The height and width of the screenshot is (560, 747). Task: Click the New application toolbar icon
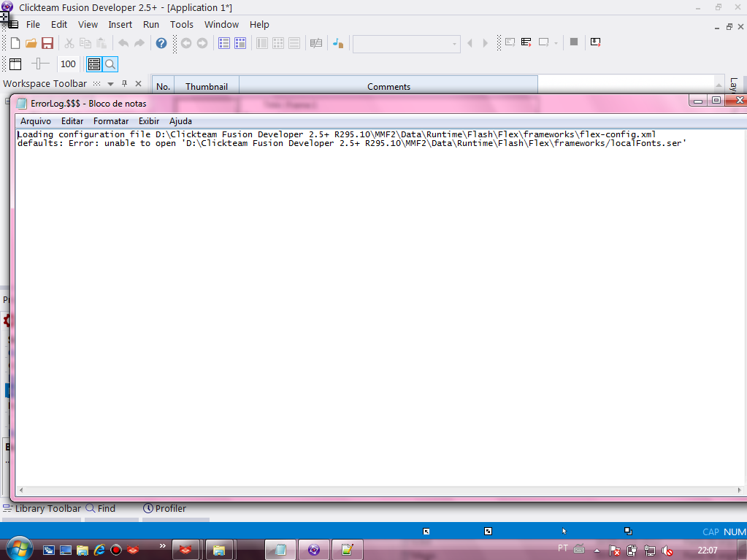(15, 43)
